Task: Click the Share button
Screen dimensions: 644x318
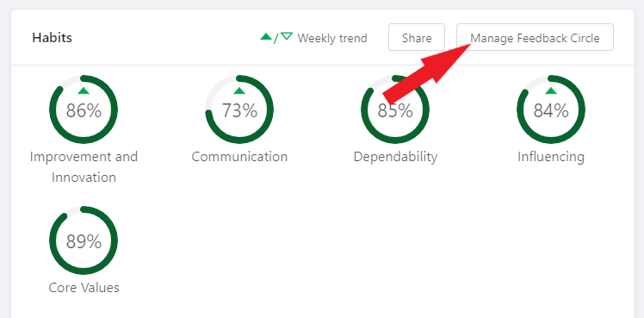Action: tap(417, 37)
